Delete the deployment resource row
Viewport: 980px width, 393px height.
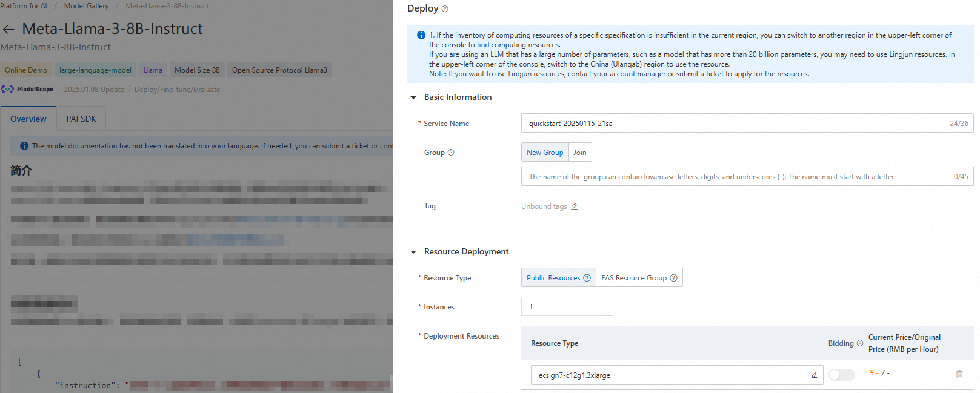tap(959, 374)
